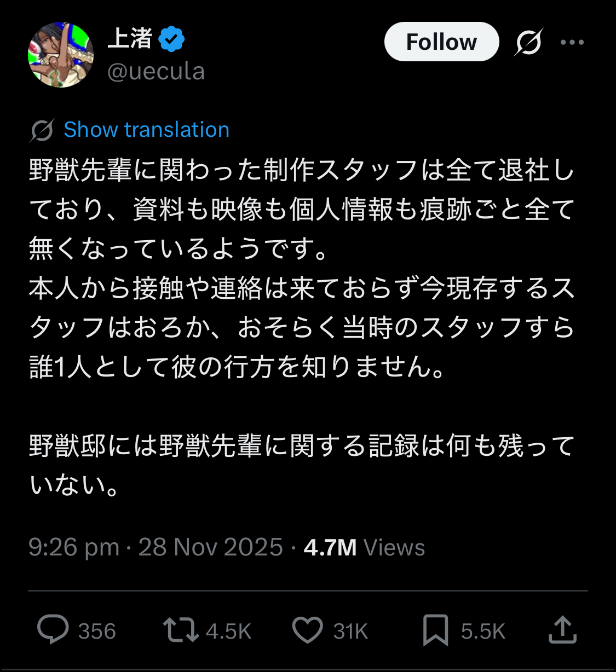This screenshot has height=672, width=616.
Task: Like the post with the heart icon
Action: [x=308, y=629]
